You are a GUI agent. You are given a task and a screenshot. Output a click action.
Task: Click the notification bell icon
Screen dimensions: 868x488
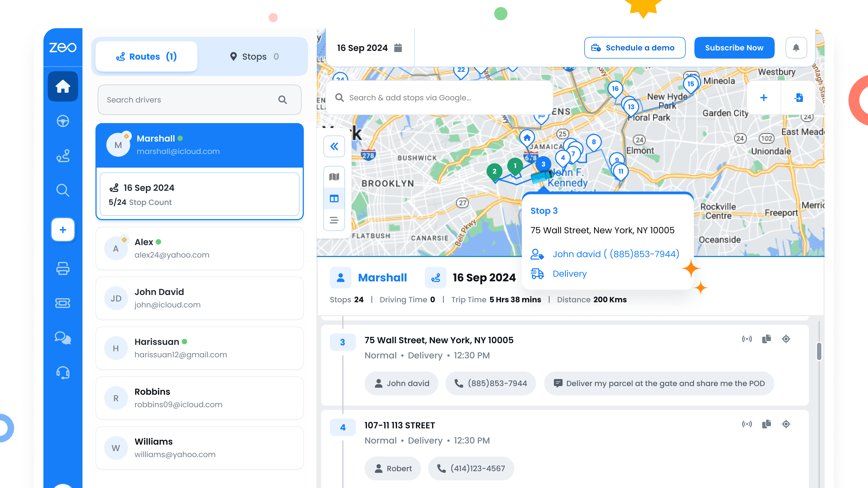[796, 48]
